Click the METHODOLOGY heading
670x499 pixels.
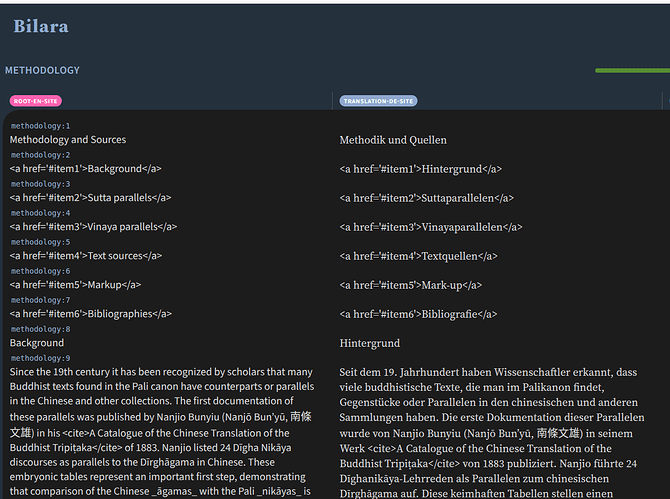click(42, 70)
